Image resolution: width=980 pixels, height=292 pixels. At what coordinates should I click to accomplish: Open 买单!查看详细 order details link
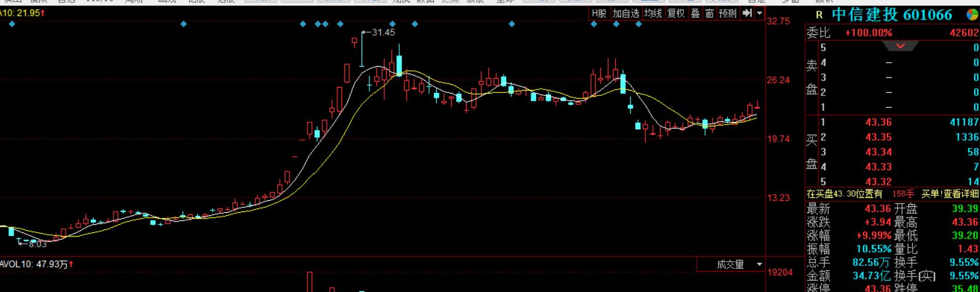pos(950,194)
